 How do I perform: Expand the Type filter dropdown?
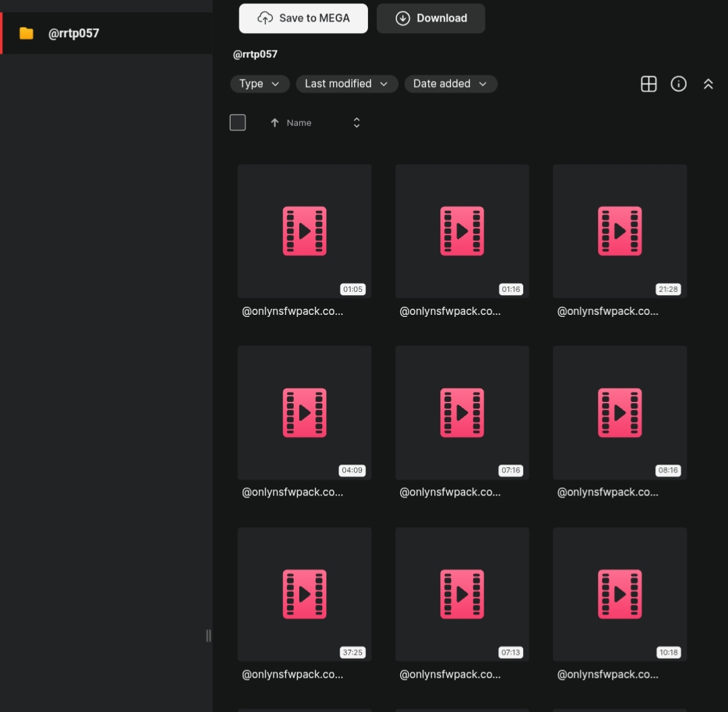(260, 84)
